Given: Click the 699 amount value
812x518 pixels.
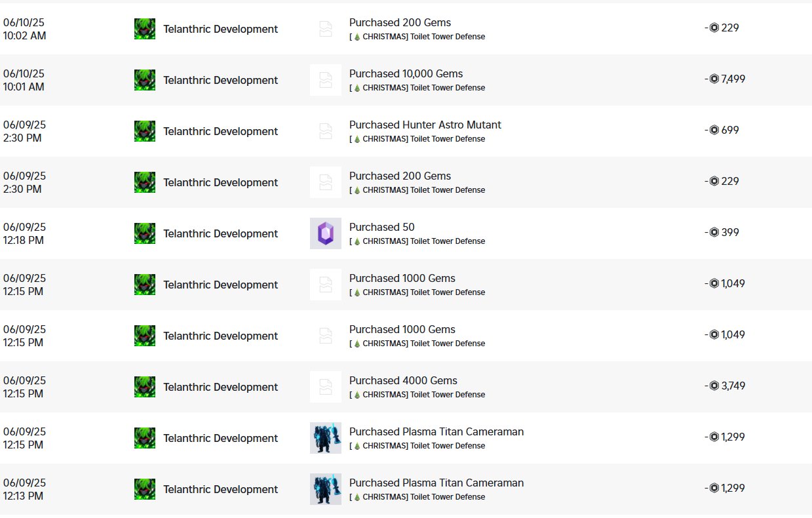Looking at the screenshot, I should pos(730,130).
